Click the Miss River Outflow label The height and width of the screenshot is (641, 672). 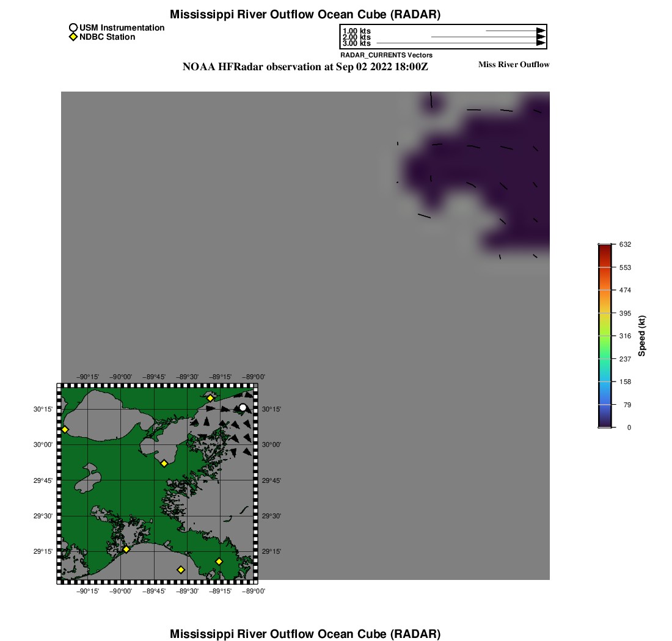click(513, 65)
